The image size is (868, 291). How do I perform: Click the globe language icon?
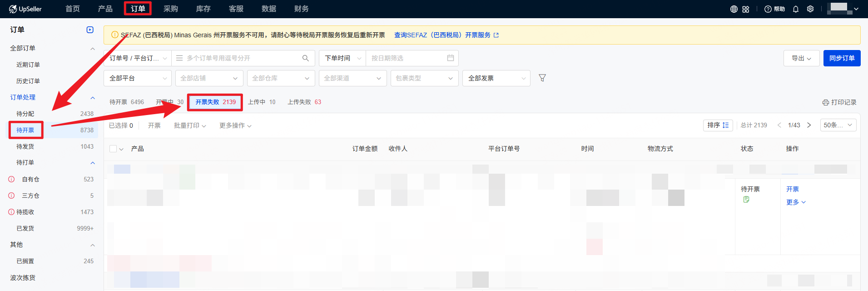pos(734,9)
